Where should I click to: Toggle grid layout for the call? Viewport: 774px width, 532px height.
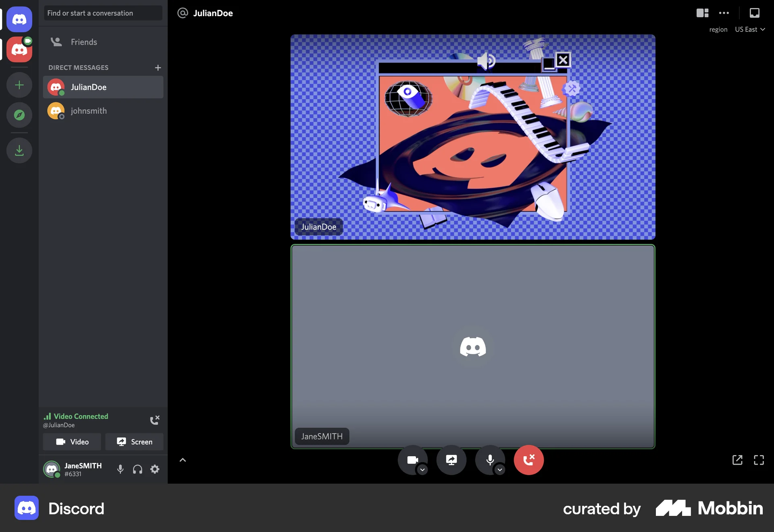pyautogui.click(x=702, y=13)
